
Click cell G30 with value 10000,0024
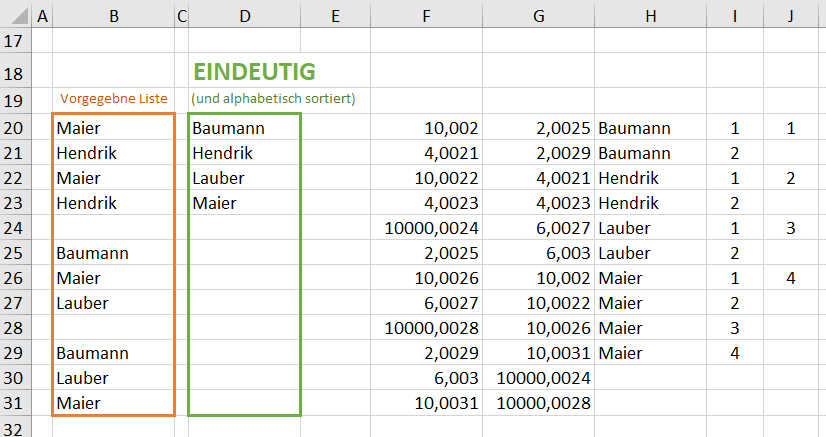coord(538,378)
